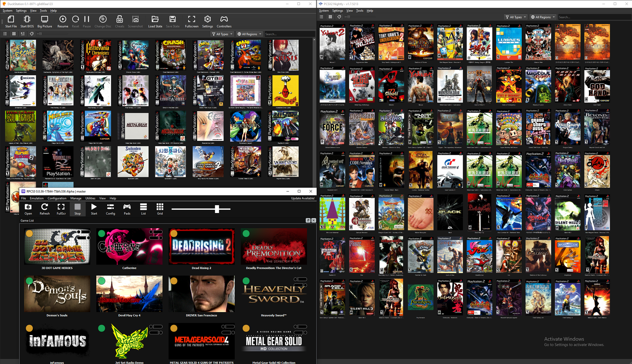Click Search field in PCSX2
The height and width of the screenshot is (364, 632).
point(594,17)
